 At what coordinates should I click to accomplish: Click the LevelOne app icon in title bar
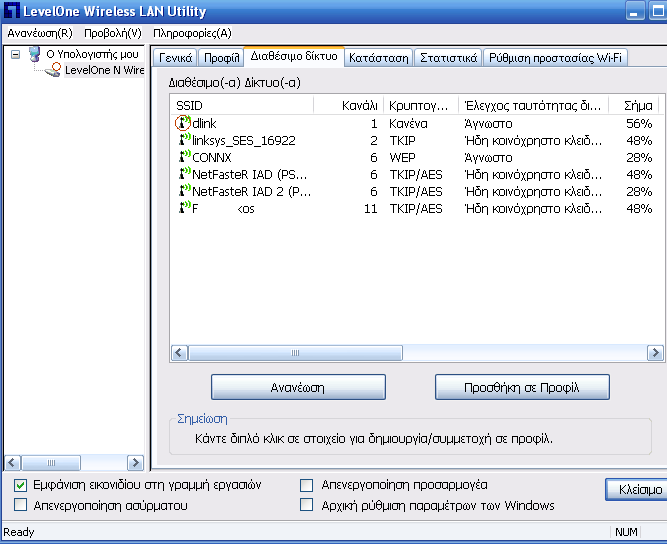click(x=11, y=11)
